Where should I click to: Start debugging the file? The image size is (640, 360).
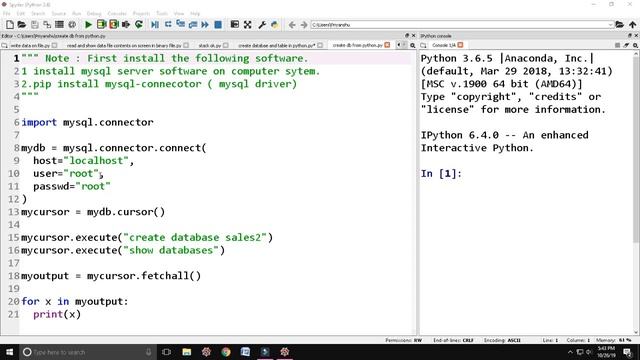point(155,25)
